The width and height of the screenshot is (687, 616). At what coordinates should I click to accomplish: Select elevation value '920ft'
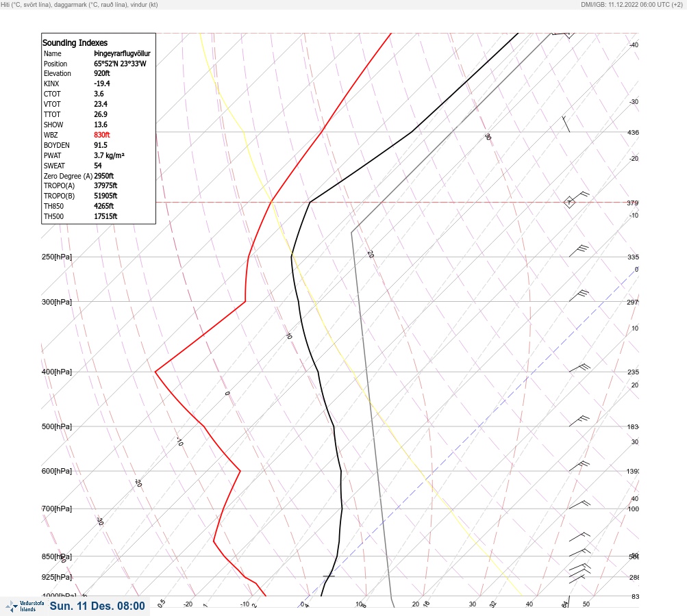(101, 73)
